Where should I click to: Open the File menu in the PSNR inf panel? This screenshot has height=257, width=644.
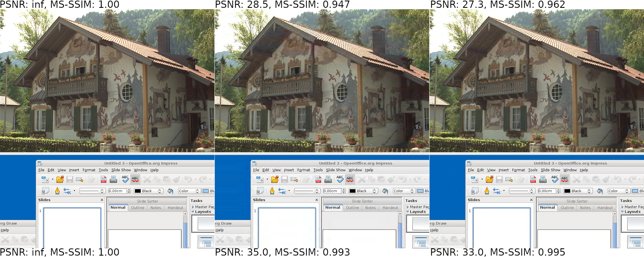41,170
